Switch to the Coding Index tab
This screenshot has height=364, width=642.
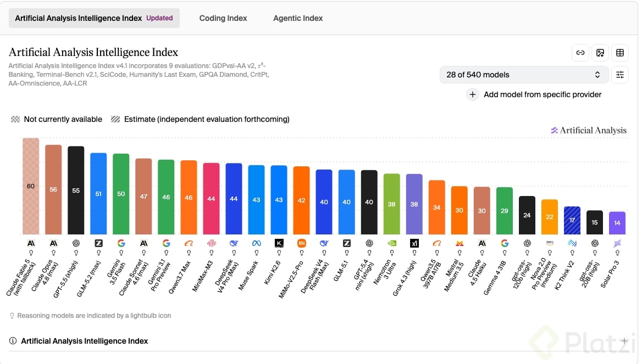[x=223, y=18]
